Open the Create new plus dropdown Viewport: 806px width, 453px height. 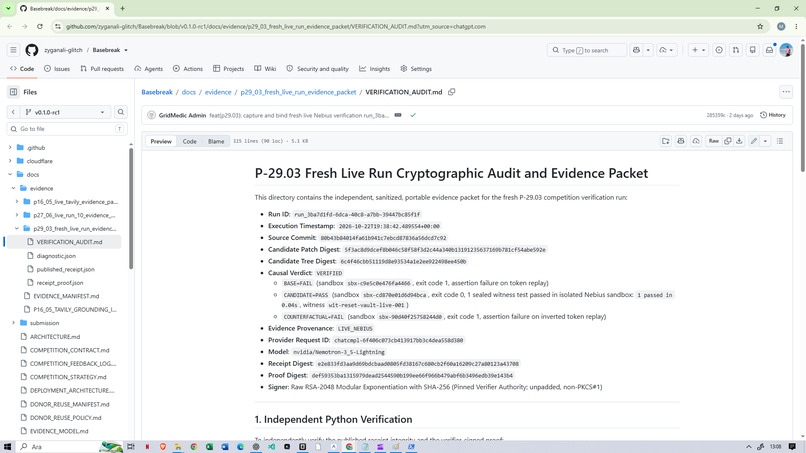(698, 50)
